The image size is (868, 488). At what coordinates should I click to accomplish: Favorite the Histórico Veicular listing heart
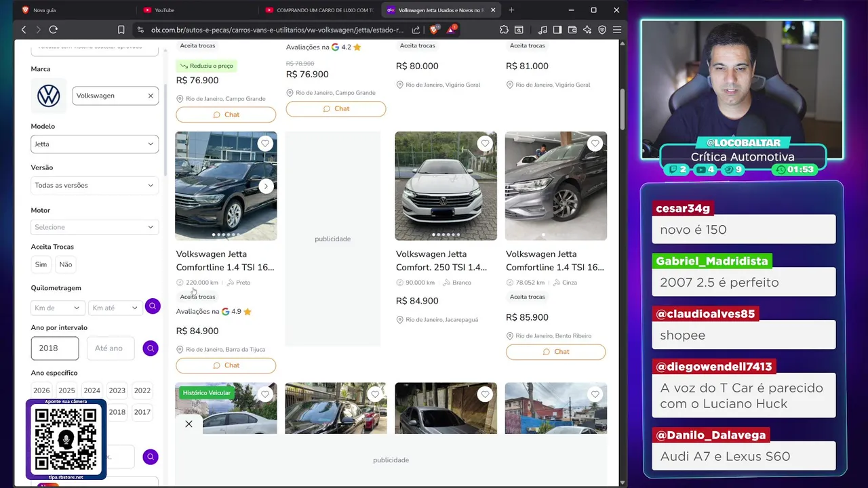(265, 394)
